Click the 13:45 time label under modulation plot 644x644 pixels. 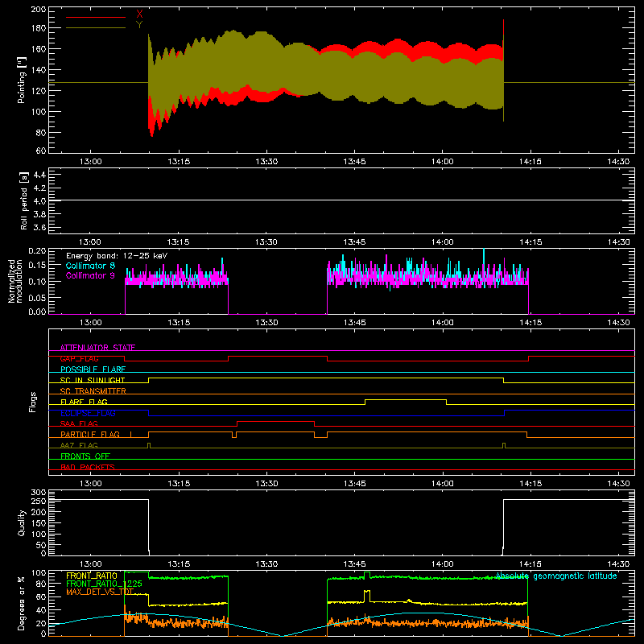(x=354, y=323)
